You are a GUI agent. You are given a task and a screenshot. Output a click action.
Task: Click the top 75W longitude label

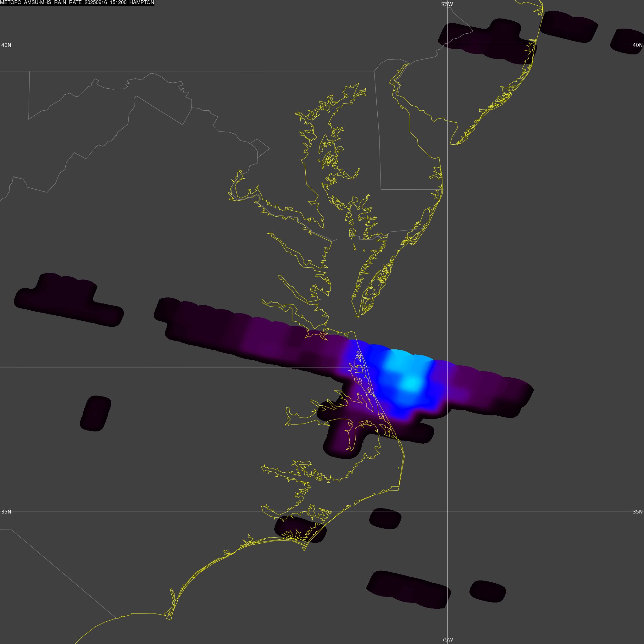[x=447, y=4]
